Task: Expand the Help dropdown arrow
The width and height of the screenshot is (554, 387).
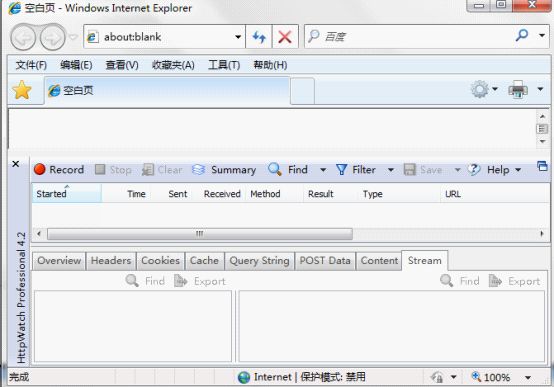Action: pos(518,170)
